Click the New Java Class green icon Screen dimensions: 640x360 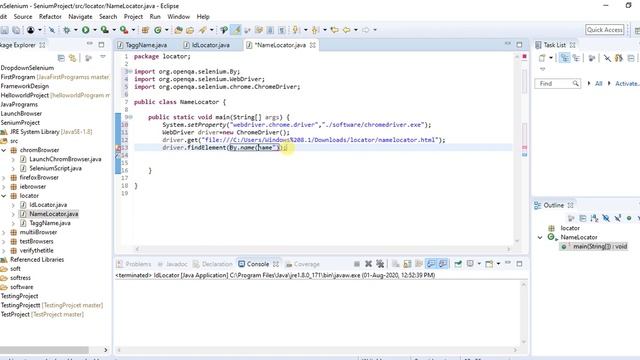click(x=158, y=30)
